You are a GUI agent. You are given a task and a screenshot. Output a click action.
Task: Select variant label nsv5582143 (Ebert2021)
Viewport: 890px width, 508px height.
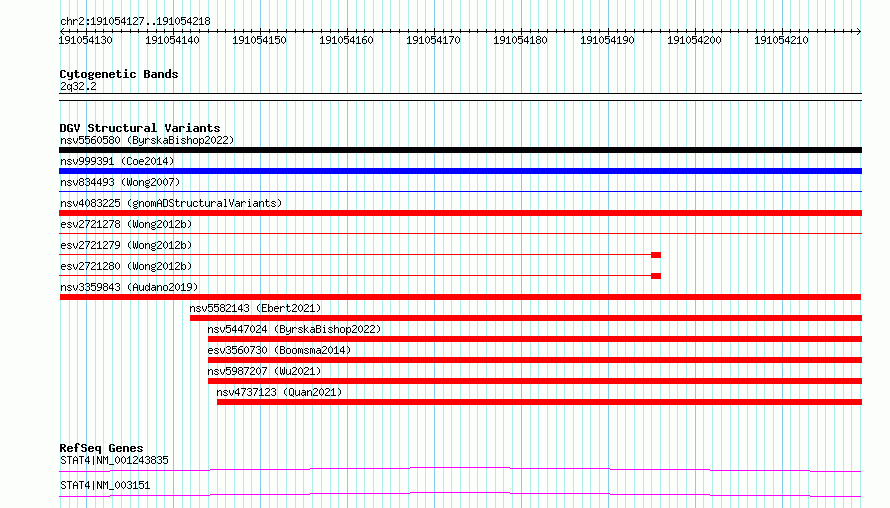click(255, 308)
